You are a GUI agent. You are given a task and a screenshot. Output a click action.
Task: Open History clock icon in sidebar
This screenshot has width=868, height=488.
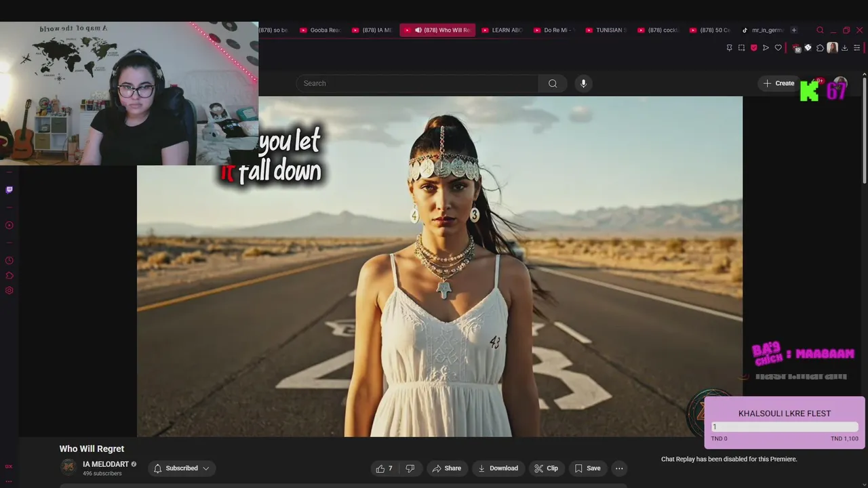tap(9, 260)
